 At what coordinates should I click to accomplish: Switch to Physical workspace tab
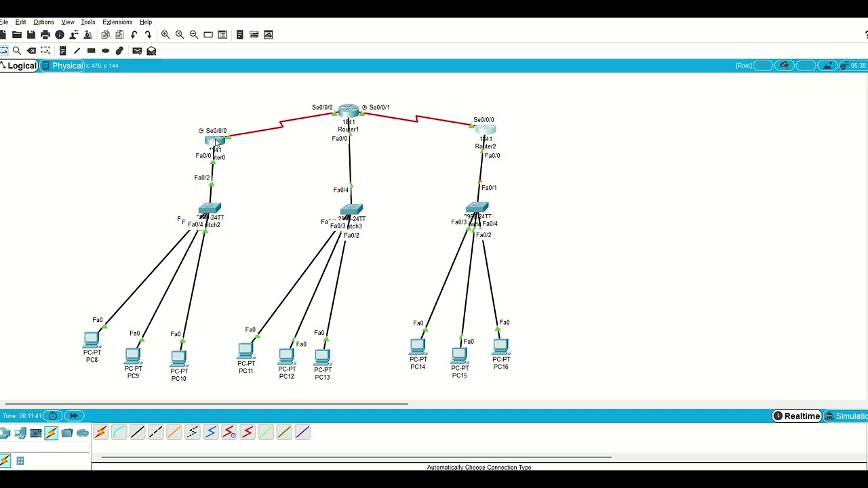coord(63,66)
